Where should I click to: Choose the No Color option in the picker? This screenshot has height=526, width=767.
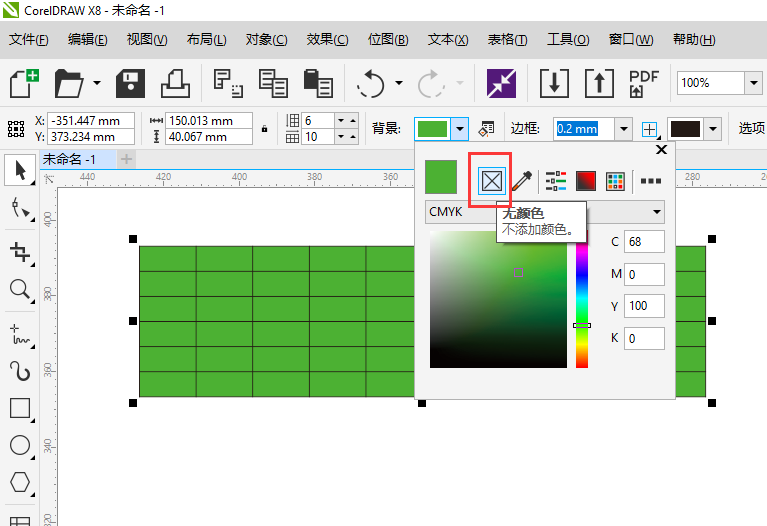[491, 181]
